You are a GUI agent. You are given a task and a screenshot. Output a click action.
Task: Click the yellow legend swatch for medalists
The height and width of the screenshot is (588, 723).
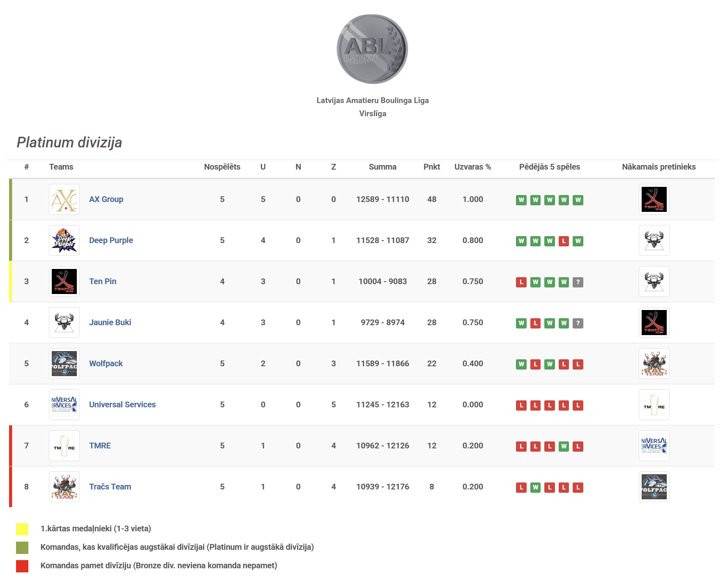coord(22,529)
